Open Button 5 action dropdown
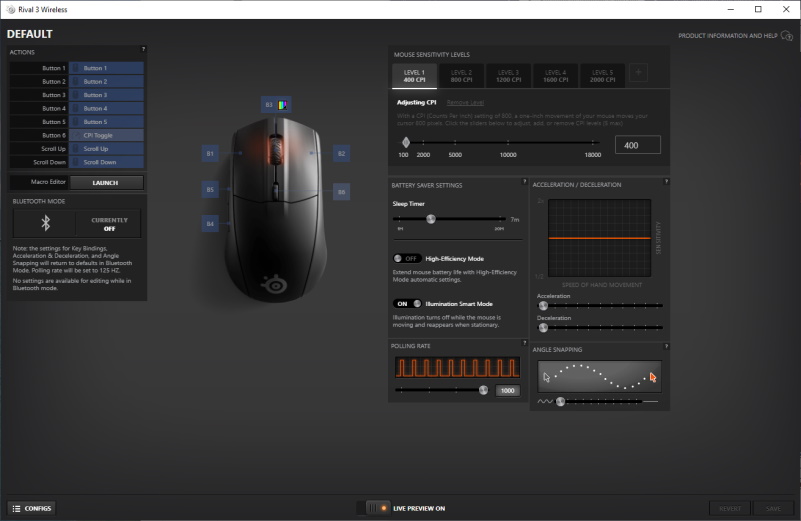Screen dimensions: 801x521 [x=106, y=122]
